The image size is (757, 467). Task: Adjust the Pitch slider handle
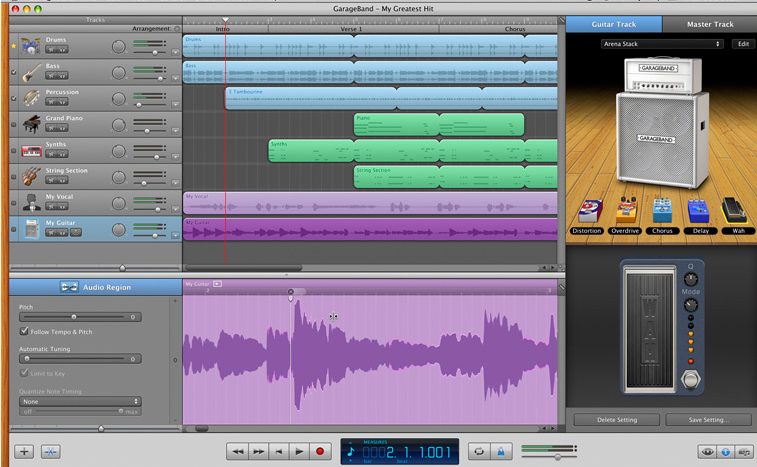click(x=74, y=317)
